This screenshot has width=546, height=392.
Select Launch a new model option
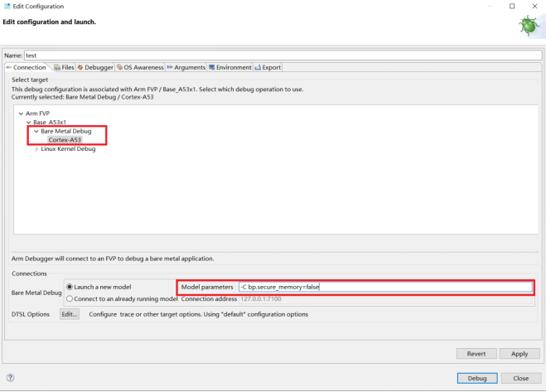[x=70, y=287]
